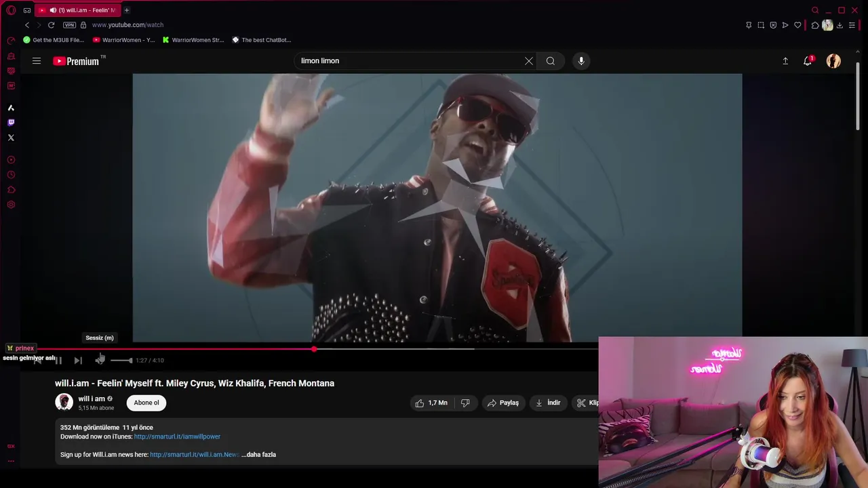868x488 pixels.
Task: Open the sidebar settings gear icon
Action: point(11,205)
